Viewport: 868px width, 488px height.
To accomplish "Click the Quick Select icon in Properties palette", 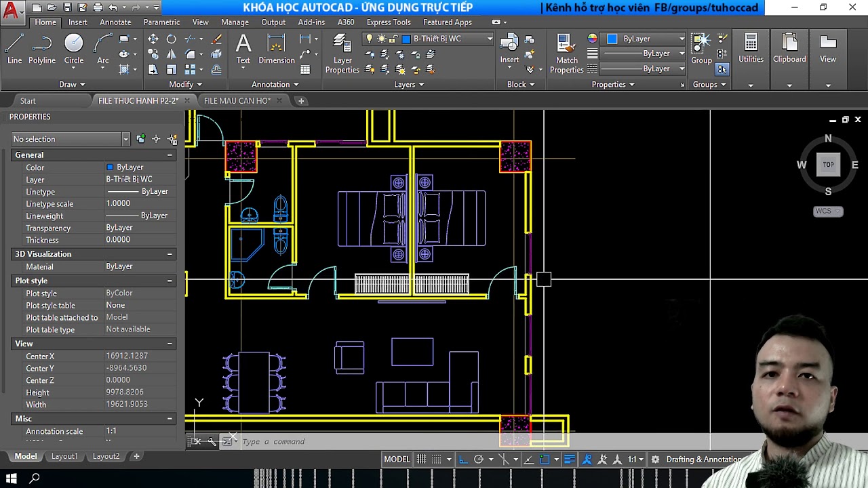I will 172,139.
